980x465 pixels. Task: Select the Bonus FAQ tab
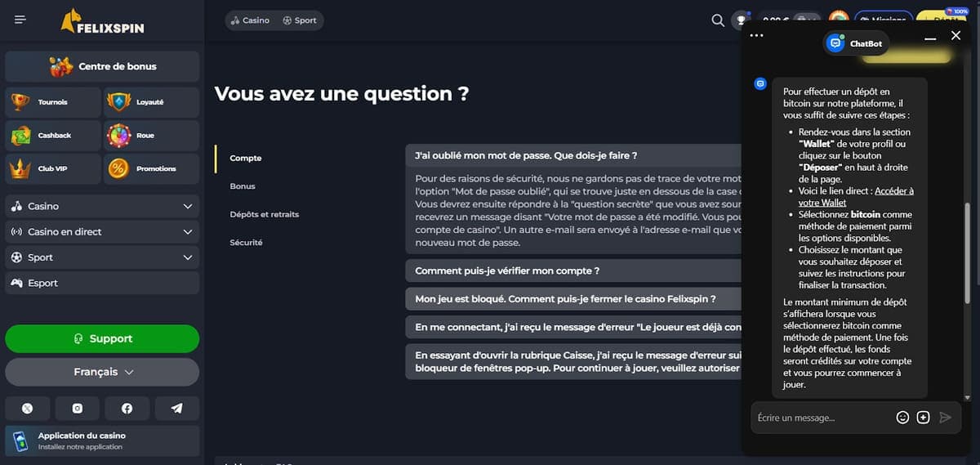pyautogui.click(x=243, y=186)
